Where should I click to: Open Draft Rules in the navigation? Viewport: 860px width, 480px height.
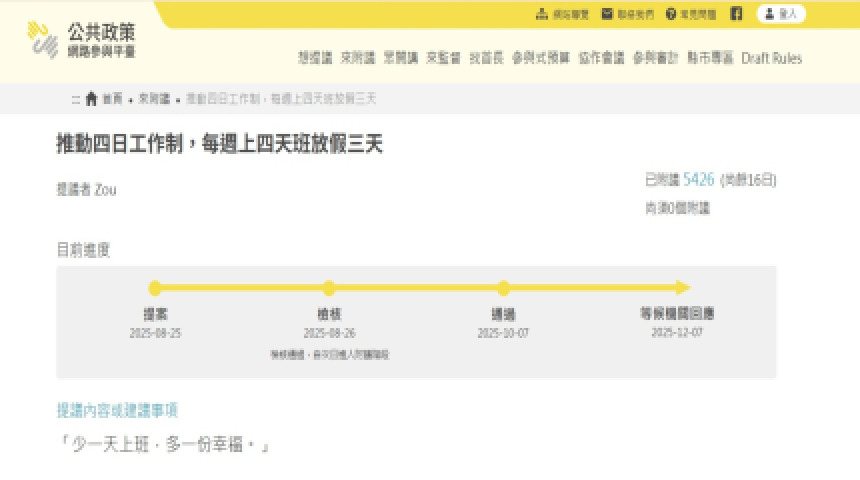pyautogui.click(x=771, y=58)
